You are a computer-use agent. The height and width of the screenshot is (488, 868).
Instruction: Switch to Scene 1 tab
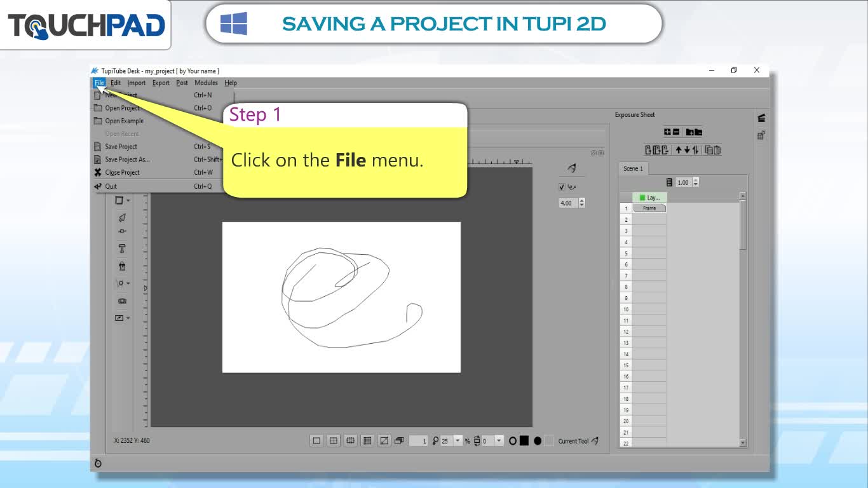633,168
